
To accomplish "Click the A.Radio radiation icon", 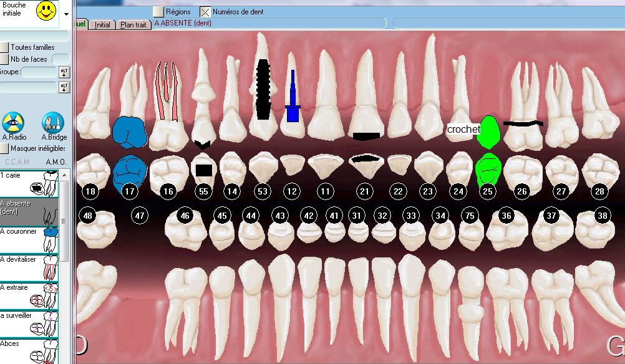I will (x=13, y=123).
